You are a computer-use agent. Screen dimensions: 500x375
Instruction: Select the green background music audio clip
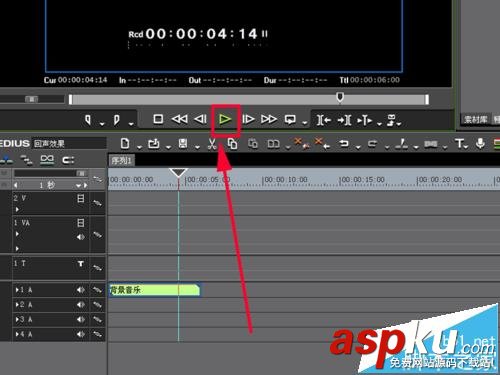tap(155, 290)
